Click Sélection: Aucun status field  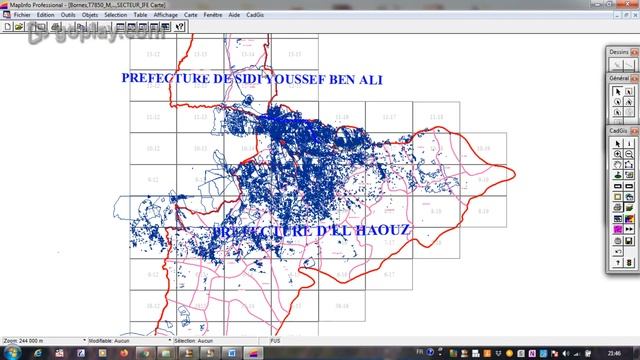click(215, 340)
